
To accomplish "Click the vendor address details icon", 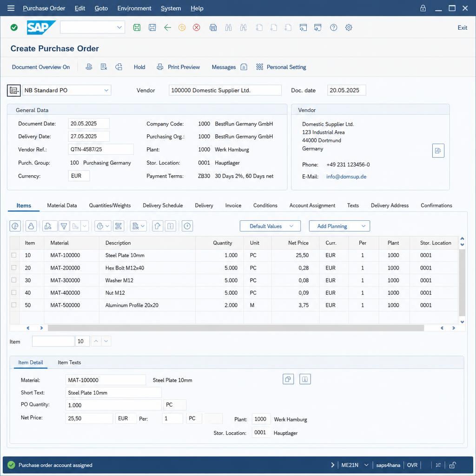I will (x=438, y=151).
